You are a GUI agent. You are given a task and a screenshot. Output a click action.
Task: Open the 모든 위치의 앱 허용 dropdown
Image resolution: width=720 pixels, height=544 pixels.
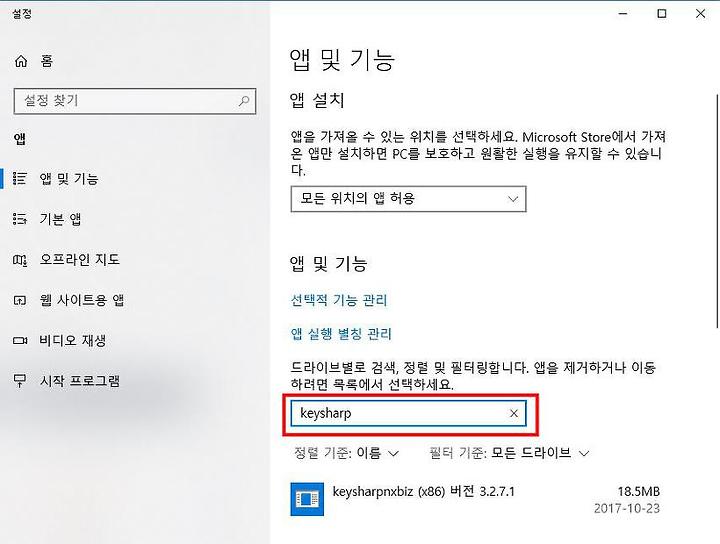click(x=408, y=199)
